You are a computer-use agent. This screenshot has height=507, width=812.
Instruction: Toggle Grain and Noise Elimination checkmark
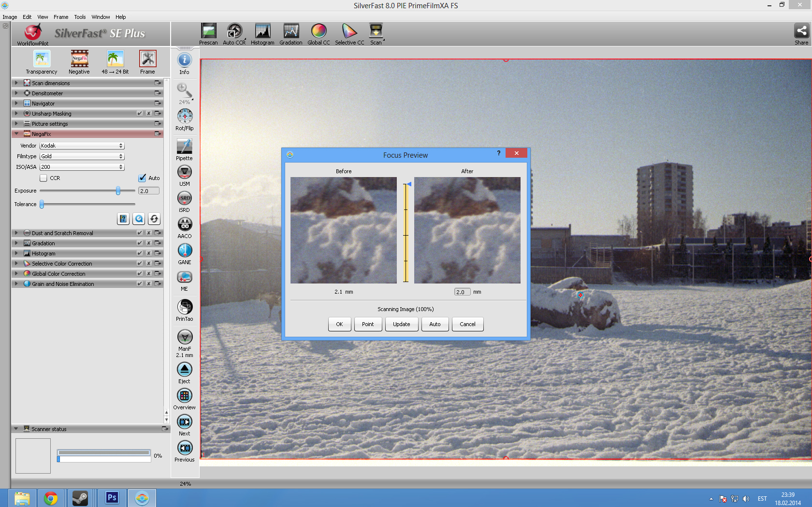[x=140, y=284]
